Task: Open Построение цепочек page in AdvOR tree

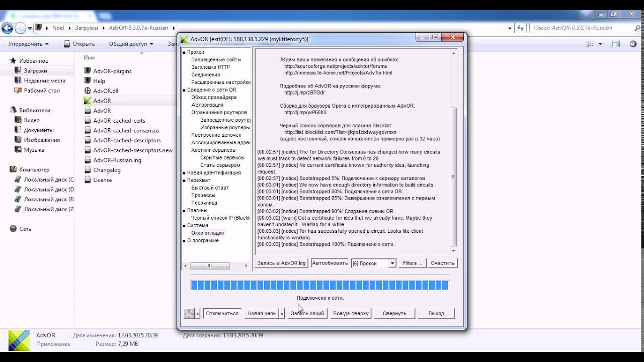Action: (x=216, y=135)
